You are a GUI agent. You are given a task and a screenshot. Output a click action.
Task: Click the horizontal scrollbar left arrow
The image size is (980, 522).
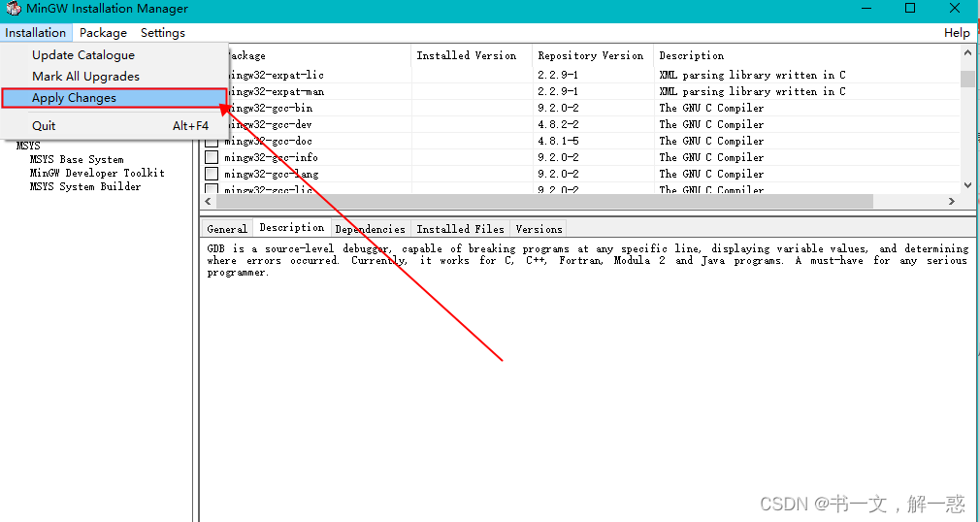pos(208,201)
